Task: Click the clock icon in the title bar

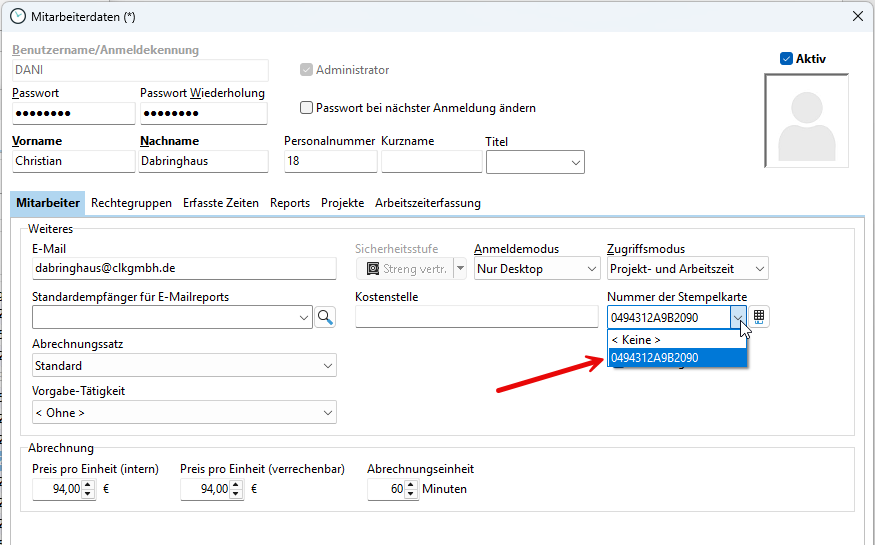Action: point(17,15)
